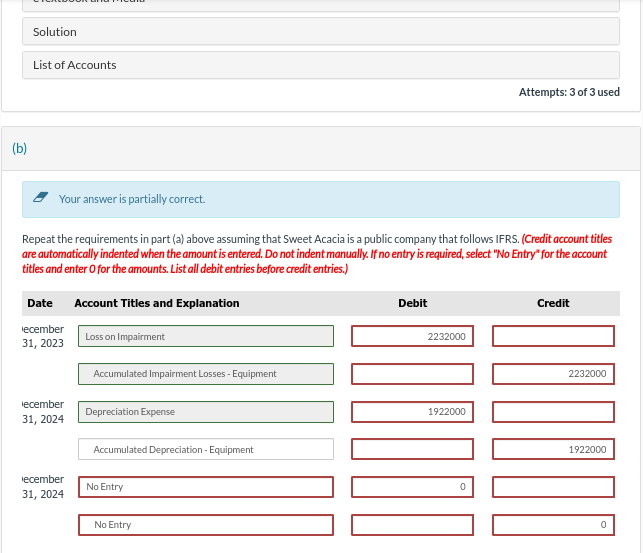Click debit field showing 2232000
Screen dimensions: 643x553
tap(412, 336)
